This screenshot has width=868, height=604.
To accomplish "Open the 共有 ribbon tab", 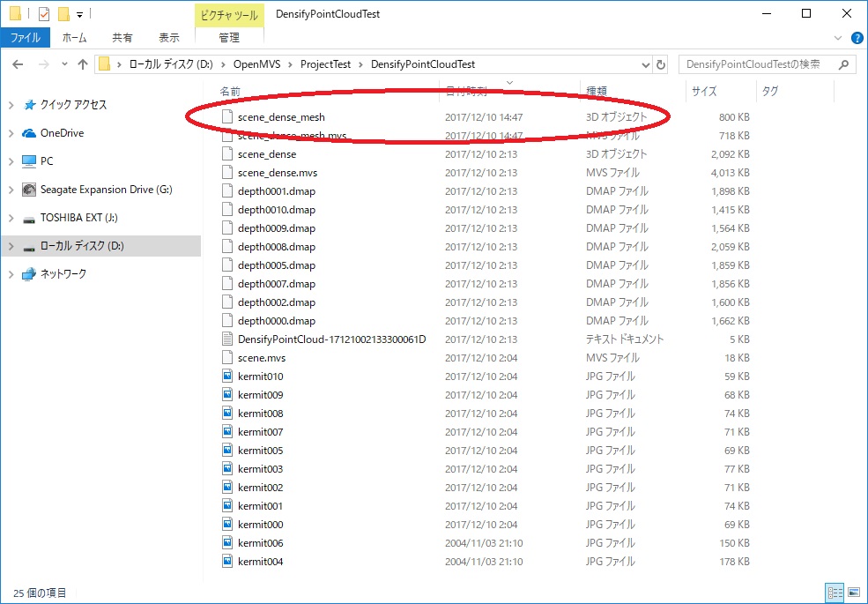I will click(122, 38).
